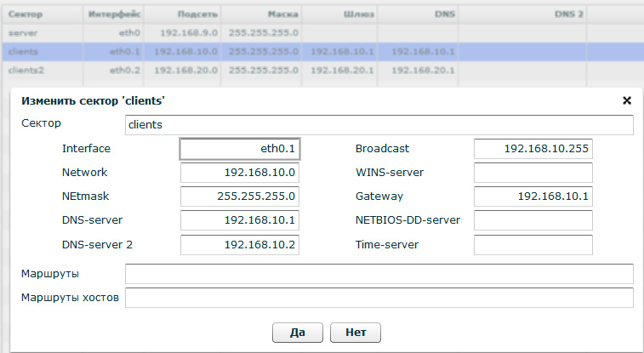Select the NEtmask input field
Image resolution: width=644 pixels, height=353 pixels.
click(x=241, y=196)
